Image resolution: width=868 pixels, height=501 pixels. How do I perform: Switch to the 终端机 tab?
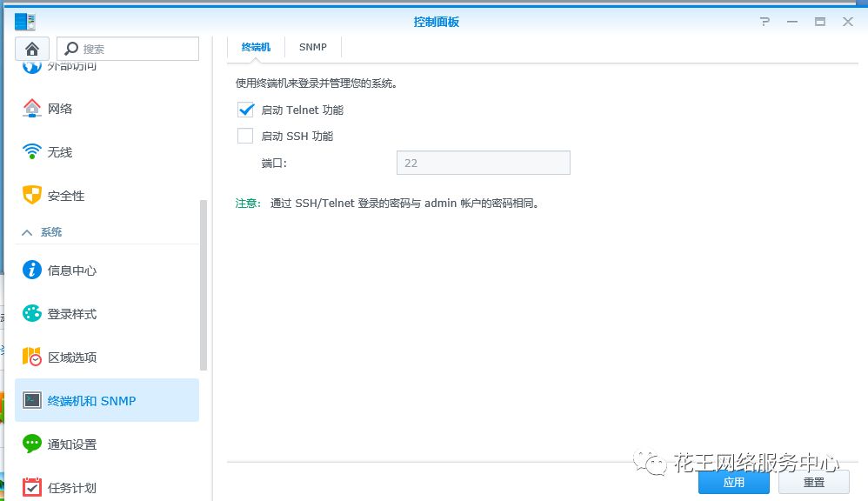pyautogui.click(x=256, y=47)
